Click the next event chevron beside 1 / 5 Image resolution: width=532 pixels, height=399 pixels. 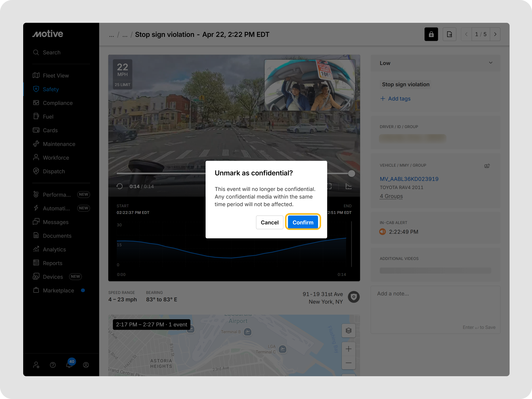point(495,34)
